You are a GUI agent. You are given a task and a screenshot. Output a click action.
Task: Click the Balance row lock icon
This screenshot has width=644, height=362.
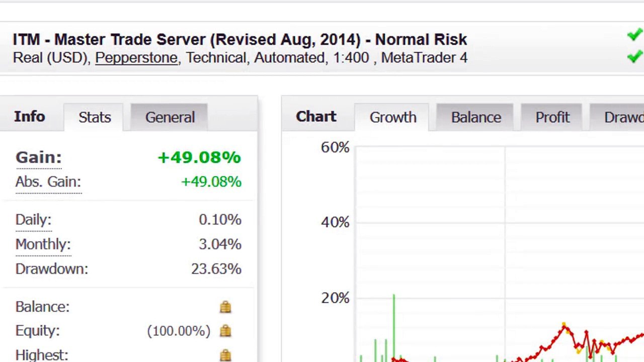click(225, 307)
